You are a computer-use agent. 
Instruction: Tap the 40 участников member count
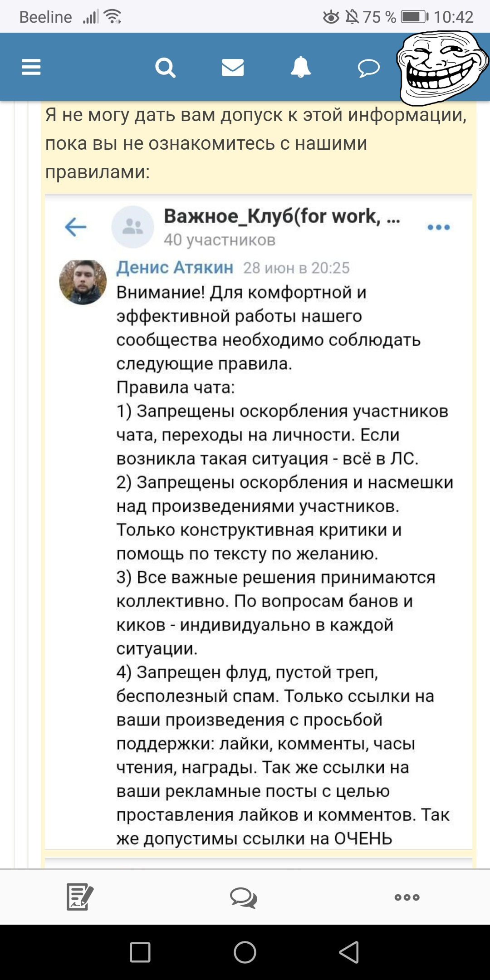220,240
